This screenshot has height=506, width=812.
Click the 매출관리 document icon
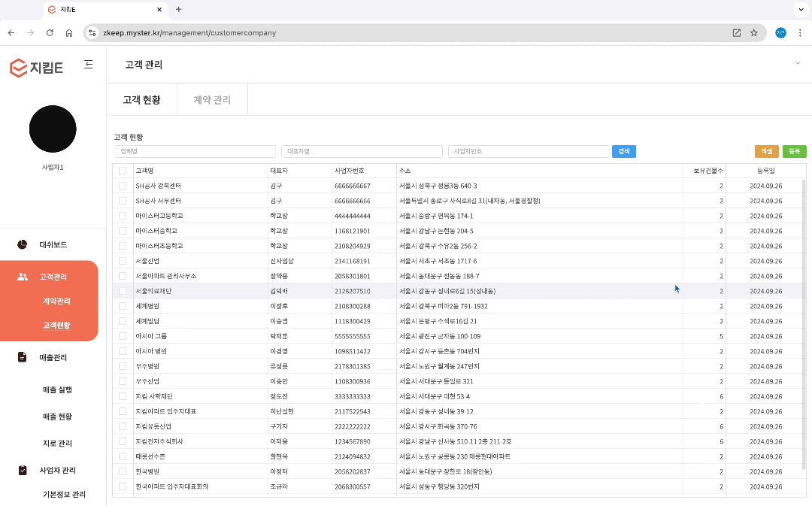pyautogui.click(x=23, y=357)
